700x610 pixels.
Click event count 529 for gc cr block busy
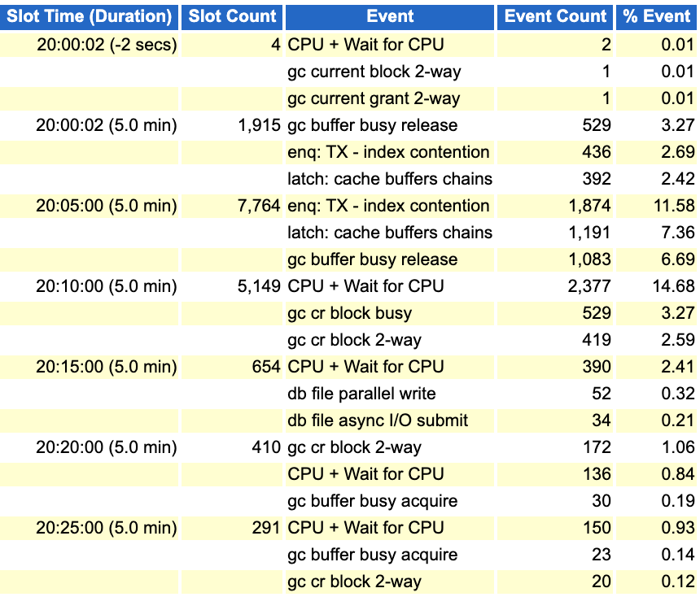(597, 313)
